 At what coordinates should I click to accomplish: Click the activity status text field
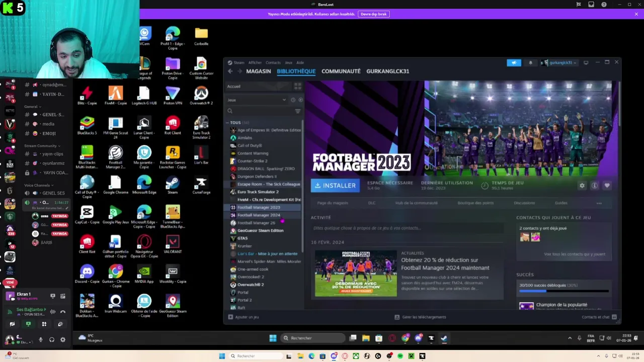(408, 228)
